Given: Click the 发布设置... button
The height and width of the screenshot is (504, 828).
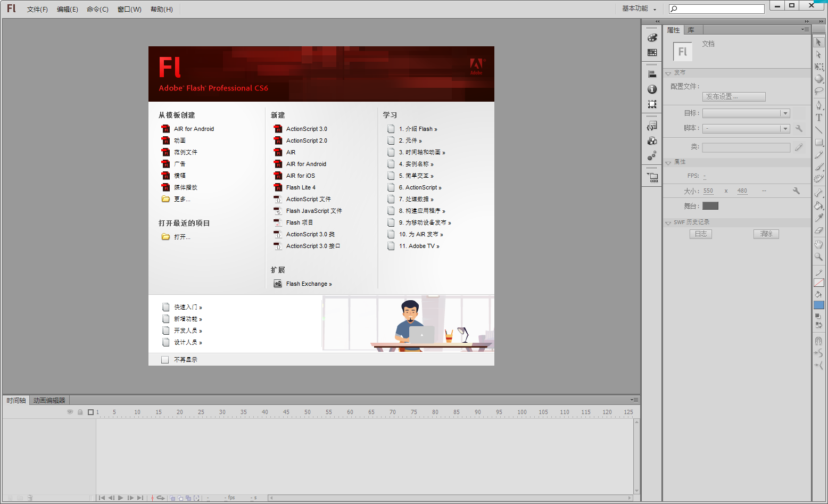Looking at the screenshot, I should 734,97.
